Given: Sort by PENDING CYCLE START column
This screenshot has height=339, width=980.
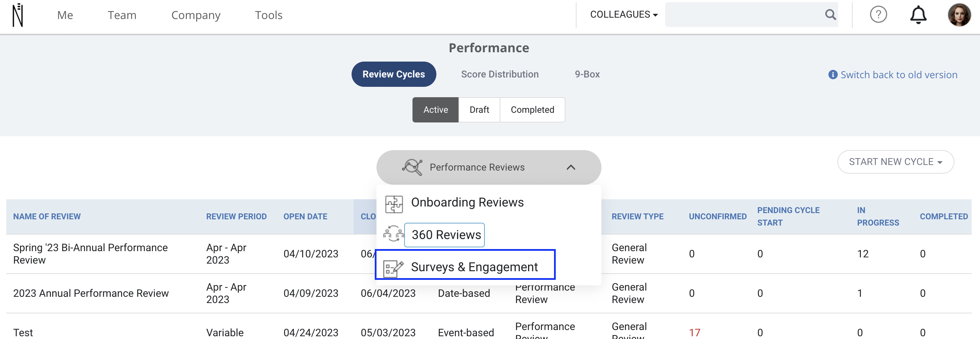Looking at the screenshot, I should pos(788,217).
